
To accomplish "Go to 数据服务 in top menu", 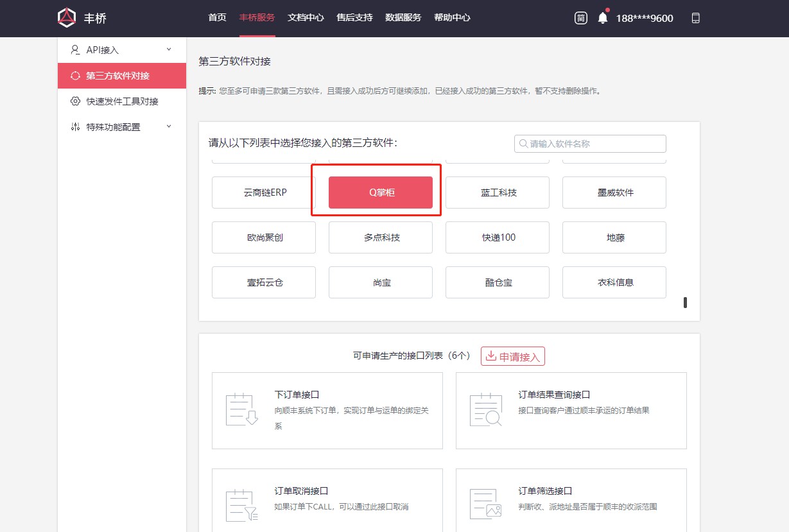I will click(x=403, y=18).
